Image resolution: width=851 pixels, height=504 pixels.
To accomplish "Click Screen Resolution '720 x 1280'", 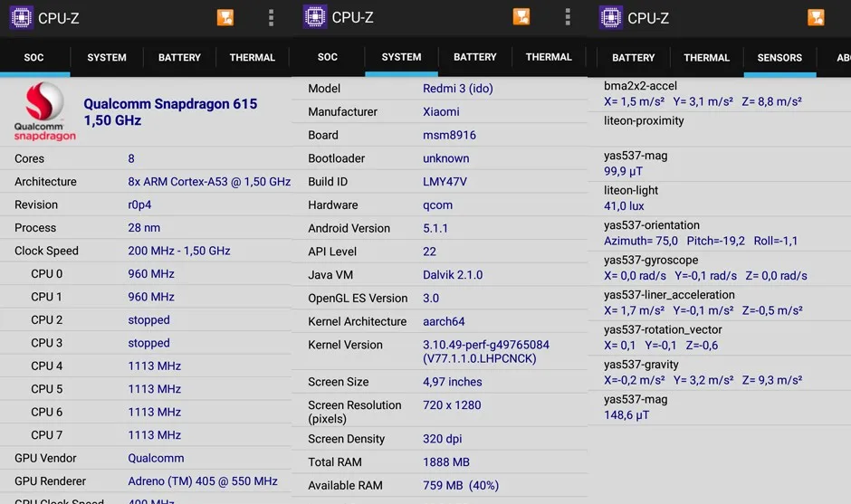I will point(452,405).
